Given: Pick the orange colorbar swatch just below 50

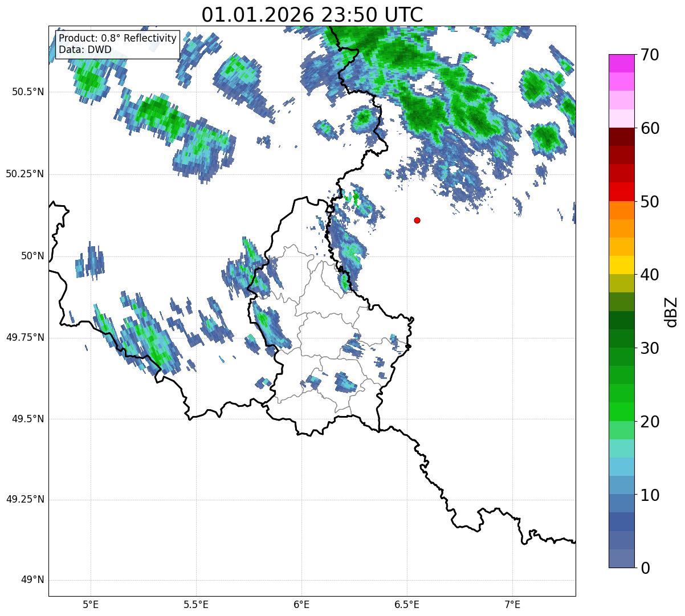Looking at the screenshot, I should (621, 210).
